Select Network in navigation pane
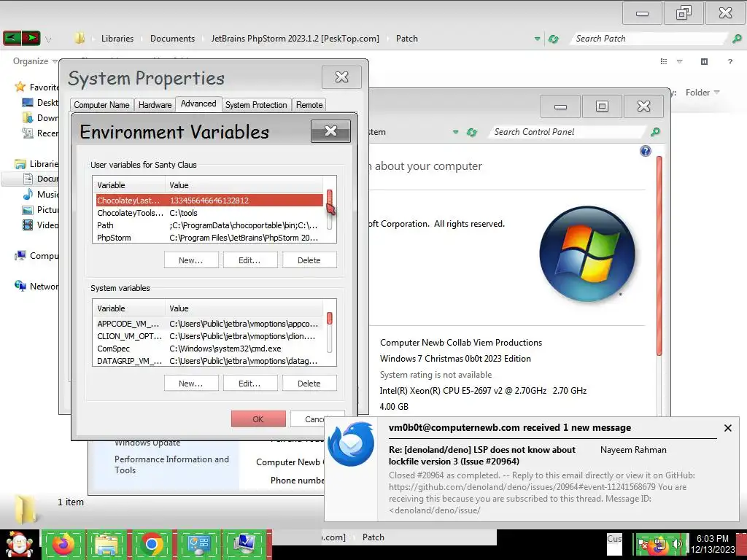Screen dimensions: 747x560 click(x=37, y=286)
